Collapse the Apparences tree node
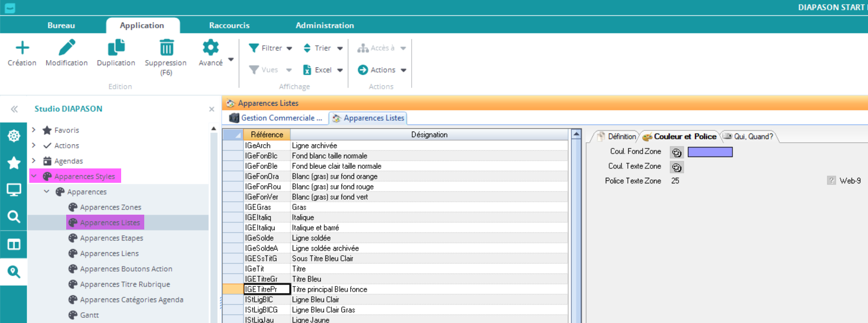 click(47, 192)
